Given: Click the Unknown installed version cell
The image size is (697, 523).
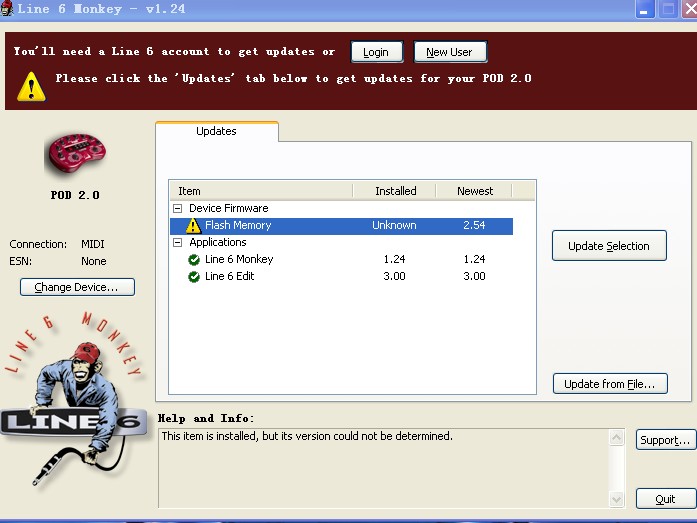Looking at the screenshot, I should pyautogui.click(x=394, y=225).
